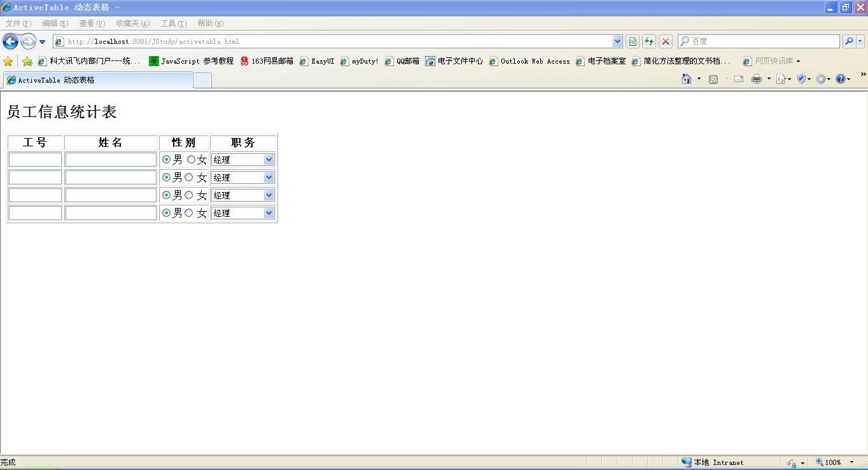Click the Add to Favorites bar icon

27,61
